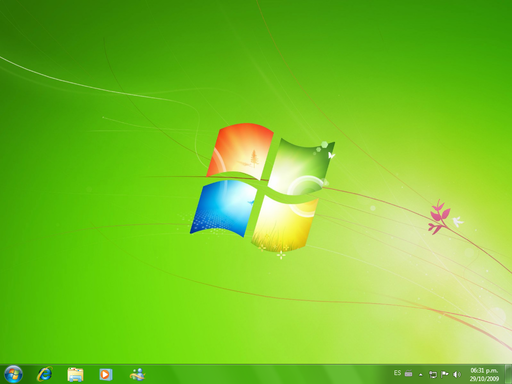Open Windows Explorer folder icon on taskbar
The height and width of the screenshot is (384, 512).
click(75, 374)
